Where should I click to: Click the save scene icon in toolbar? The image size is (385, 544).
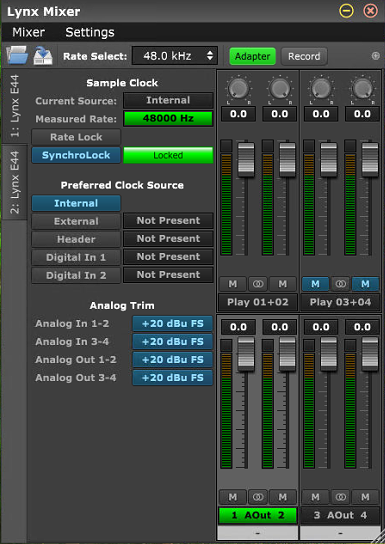pos(43,56)
